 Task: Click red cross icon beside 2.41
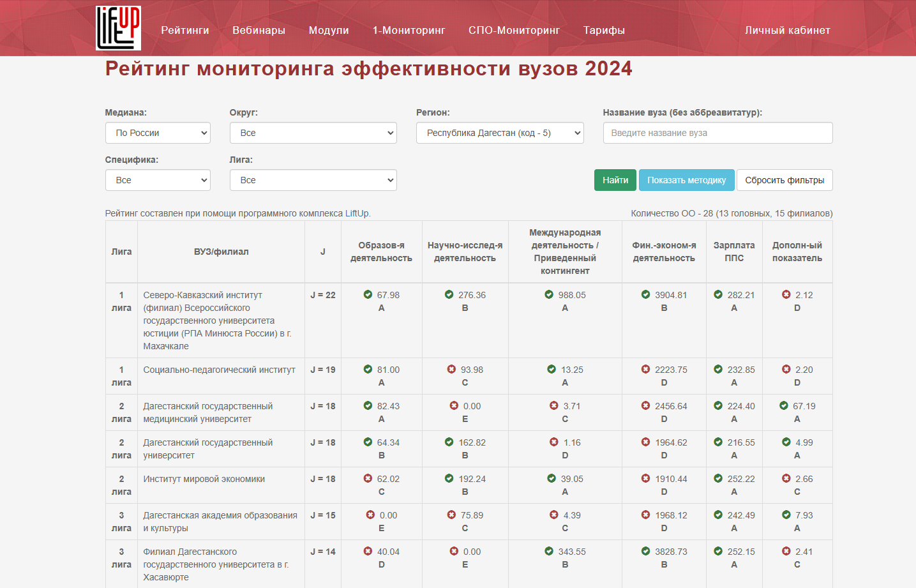(x=786, y=552)
